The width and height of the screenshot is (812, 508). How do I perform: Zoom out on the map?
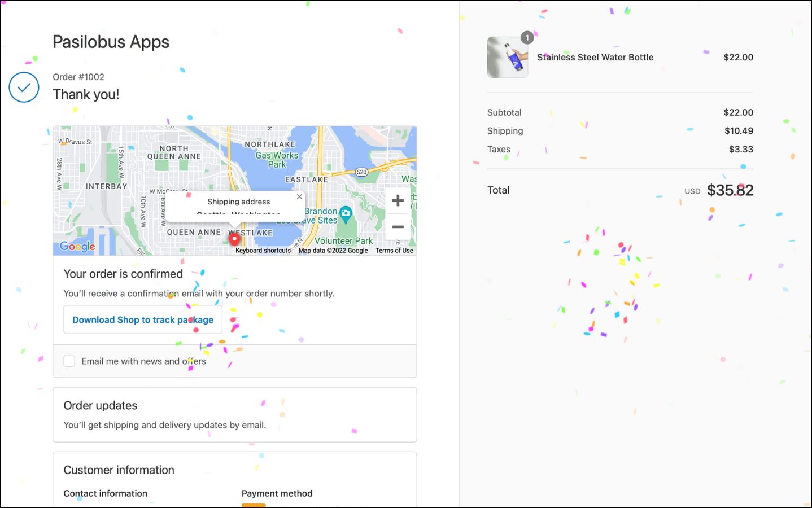pos(398,227)
